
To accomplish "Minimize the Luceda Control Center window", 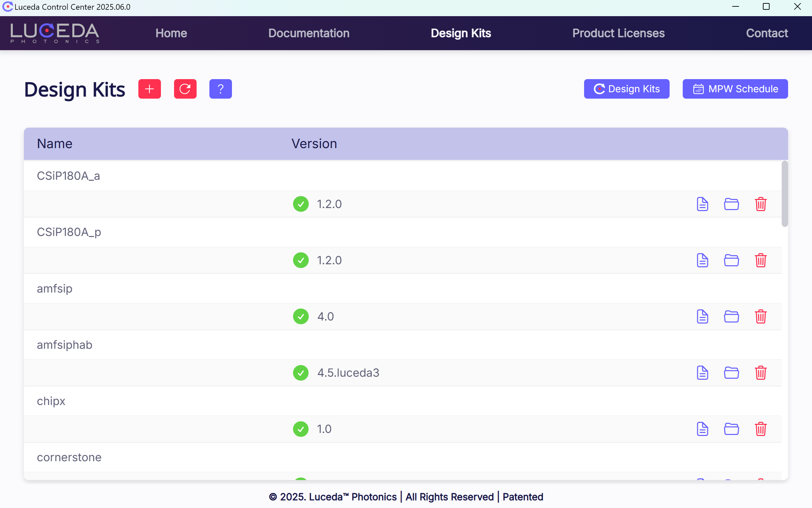I will coord(735,7).
